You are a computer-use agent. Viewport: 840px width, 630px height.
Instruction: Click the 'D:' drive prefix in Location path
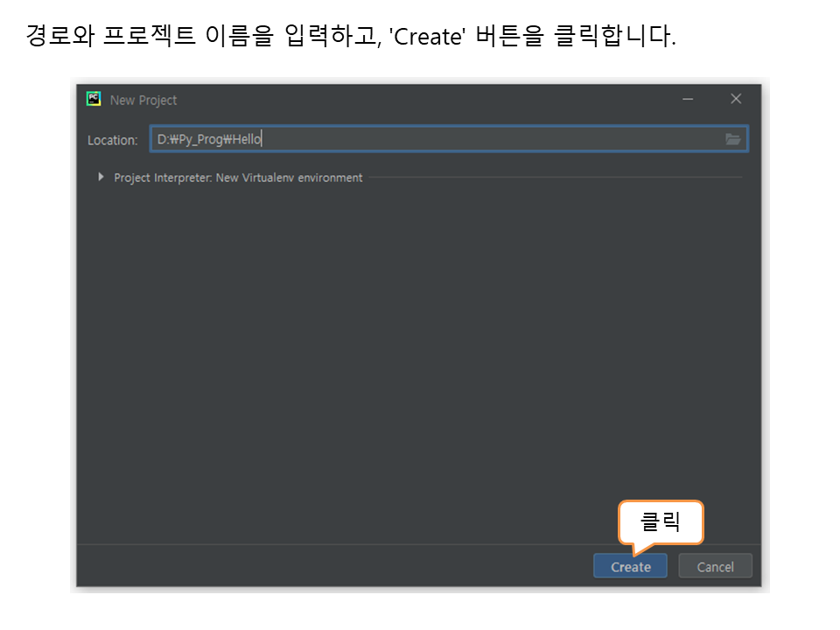[163, 139]
